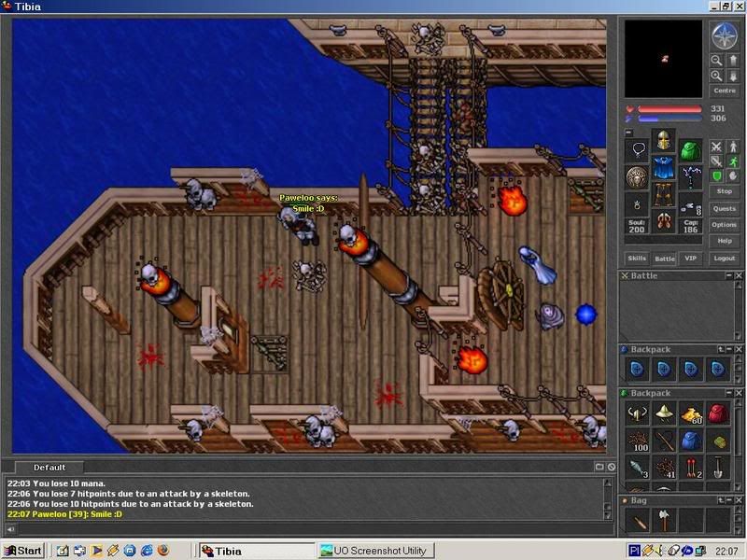The width and height of the screenshot is (747, 560).
Task: Open new channel icon above chat
Action: tap(599, 468)
